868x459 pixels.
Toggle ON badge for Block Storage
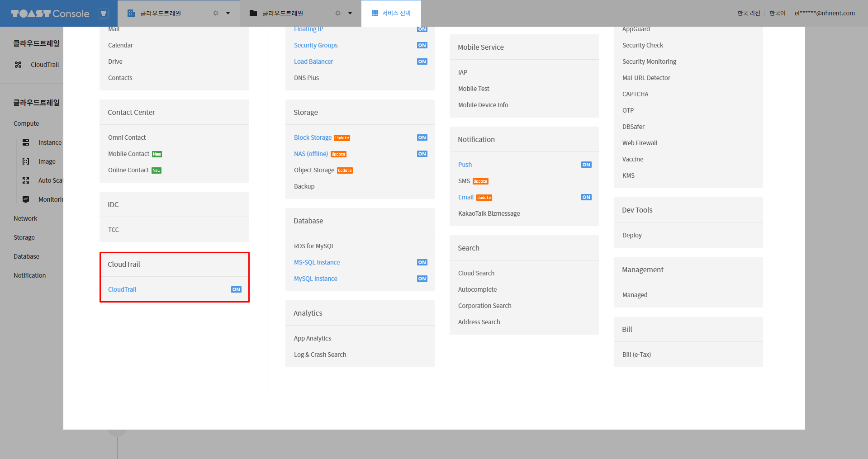pyautogui.click(x=422, y=137)
